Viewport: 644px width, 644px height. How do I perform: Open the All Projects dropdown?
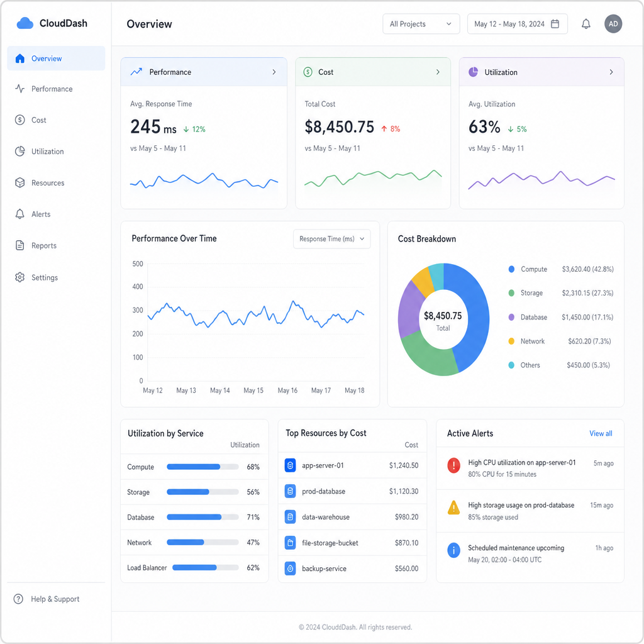pos(421,24)
